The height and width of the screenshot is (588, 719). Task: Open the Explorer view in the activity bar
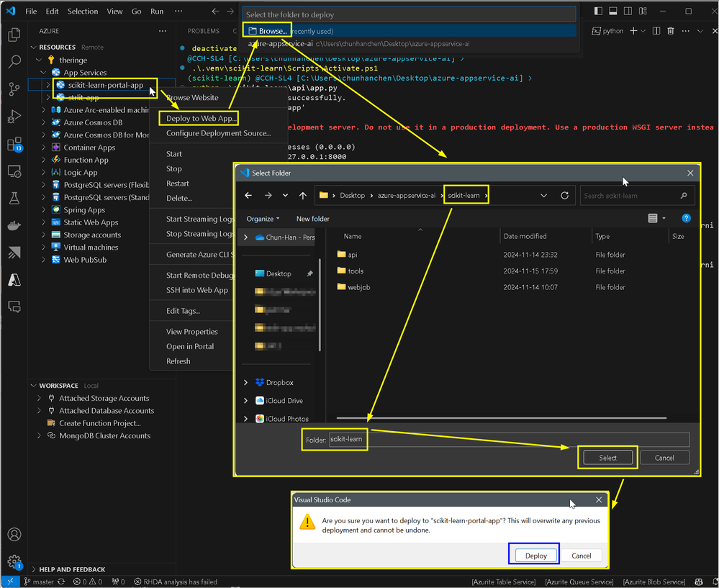point(14,35)
